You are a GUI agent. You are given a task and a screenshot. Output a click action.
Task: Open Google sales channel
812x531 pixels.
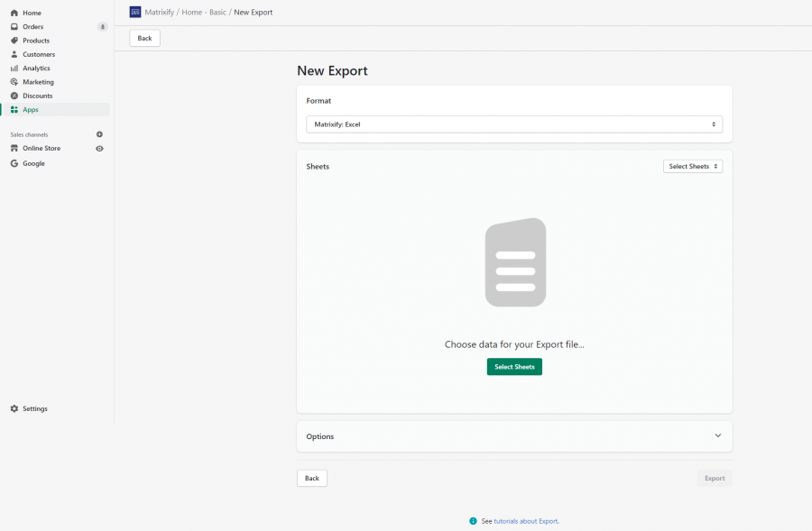33,163
